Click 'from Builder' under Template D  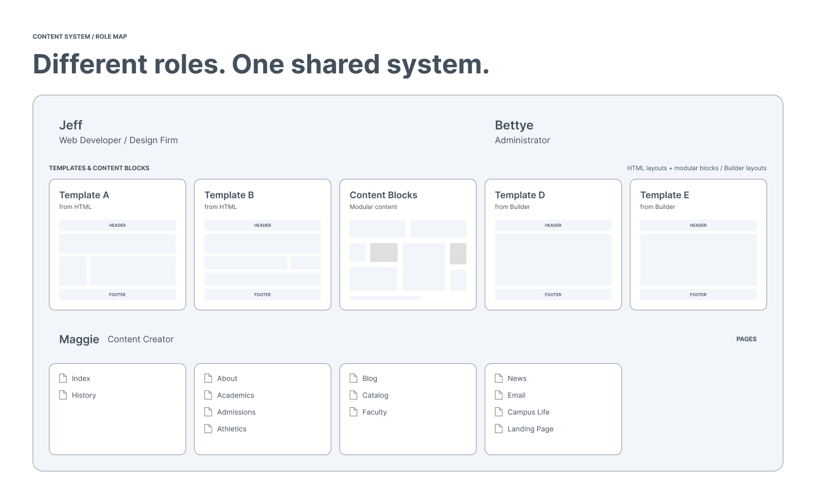point(513,207)
